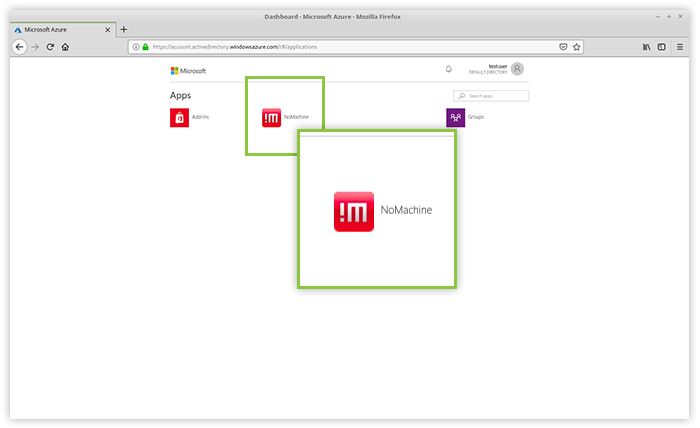Click the forward navigation arrow
The image size is (700, 428).
(35, 47)
